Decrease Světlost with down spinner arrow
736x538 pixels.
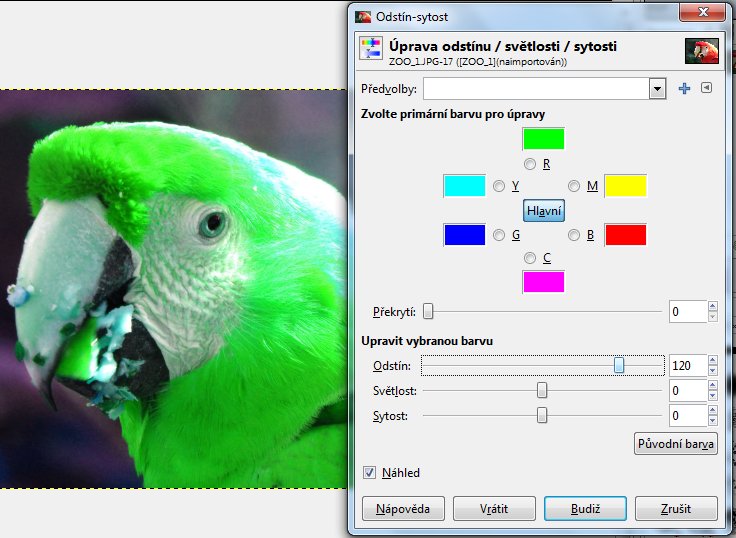click(x=713, y=396)
